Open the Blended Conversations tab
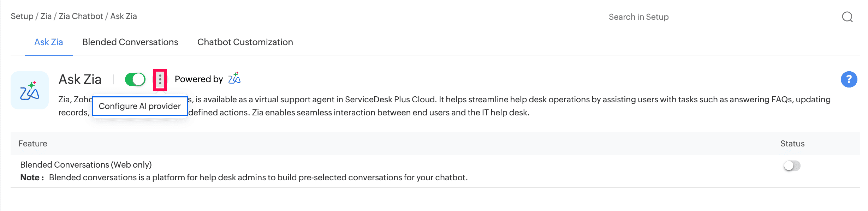The height and width of the screenshot is (211, 868). point(130,42)
